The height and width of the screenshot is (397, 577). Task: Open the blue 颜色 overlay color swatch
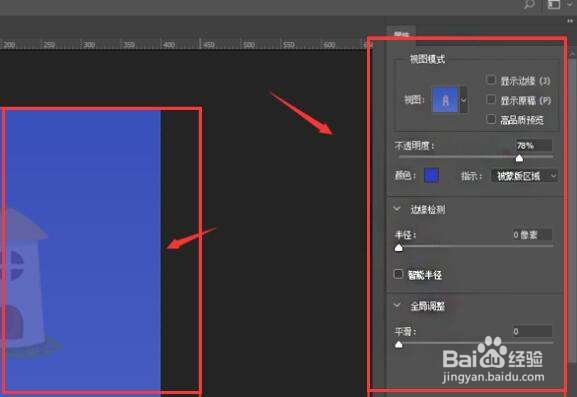[x=431, y=175]
